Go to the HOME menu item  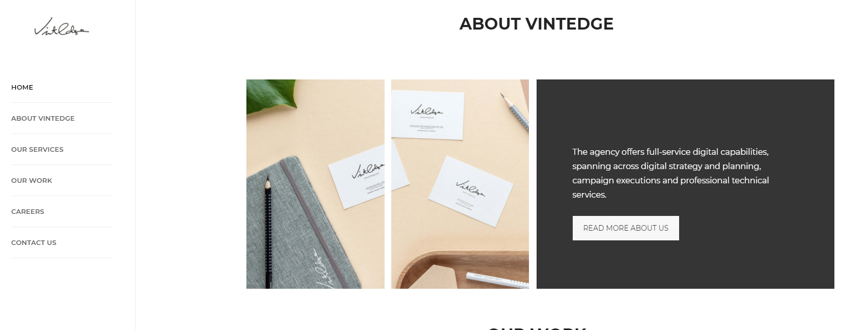coord(22,88)
